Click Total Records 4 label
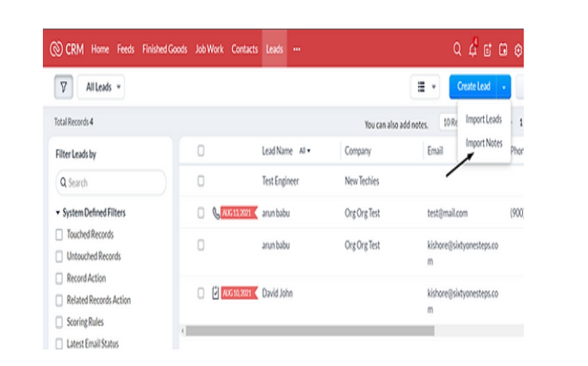588x366 pixels. pos(73,122)
